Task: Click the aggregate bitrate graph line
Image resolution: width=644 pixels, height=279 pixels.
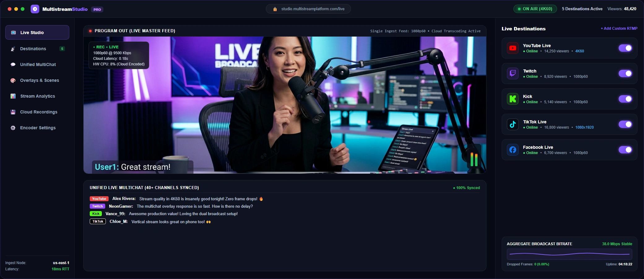Action: (x=569, y=254)
